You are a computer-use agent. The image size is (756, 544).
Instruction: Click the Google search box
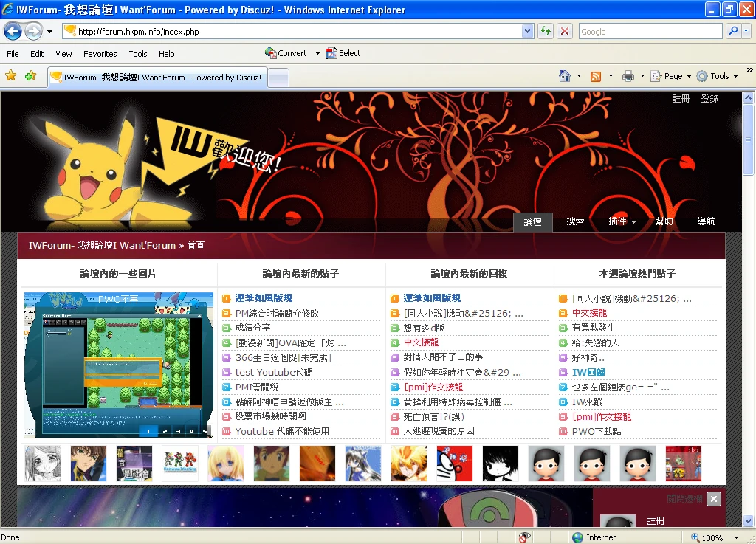click(x=650, y=31)
